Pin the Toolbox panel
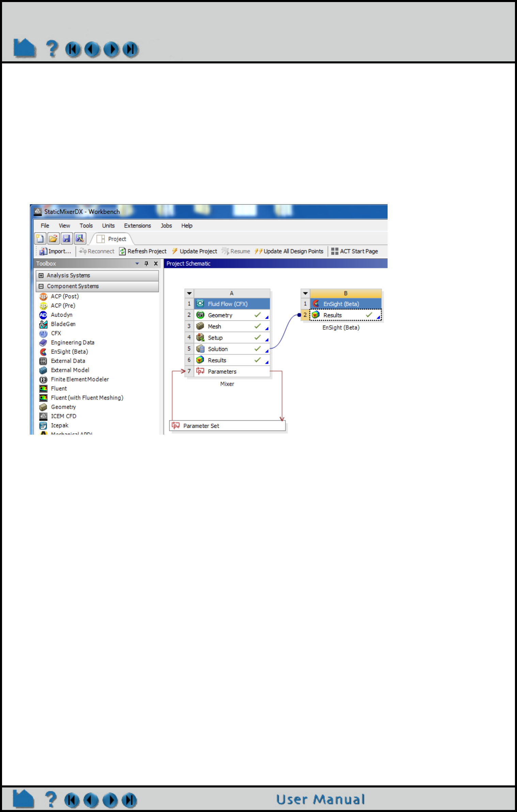 pyautogui.click(x=146, y=264)
